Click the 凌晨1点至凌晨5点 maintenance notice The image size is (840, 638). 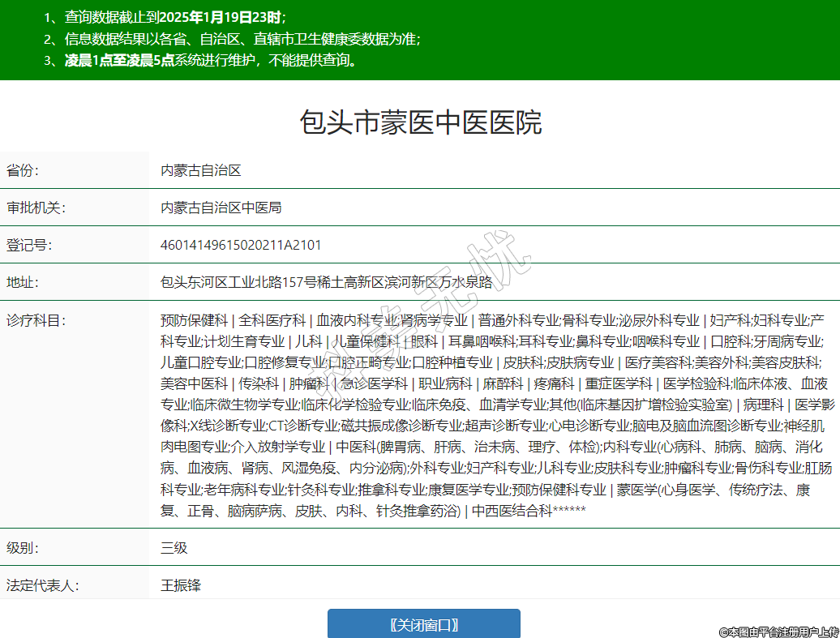[120, 60]
